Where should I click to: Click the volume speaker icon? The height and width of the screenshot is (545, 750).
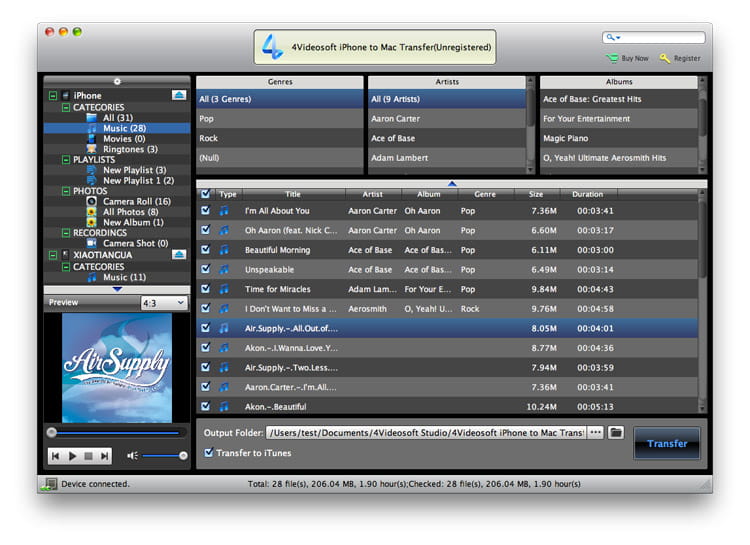point(132,456)
